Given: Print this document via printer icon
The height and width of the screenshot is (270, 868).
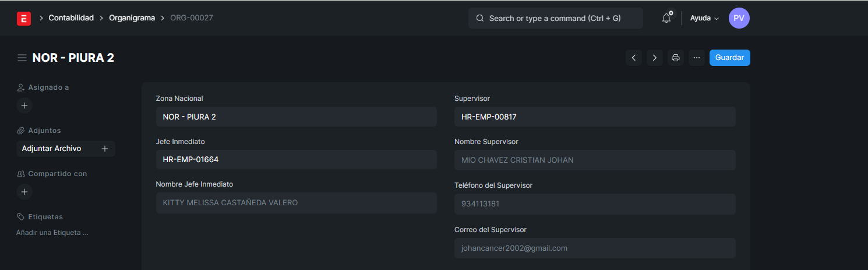Looking at the screenshot, I should tap(676, 58).
